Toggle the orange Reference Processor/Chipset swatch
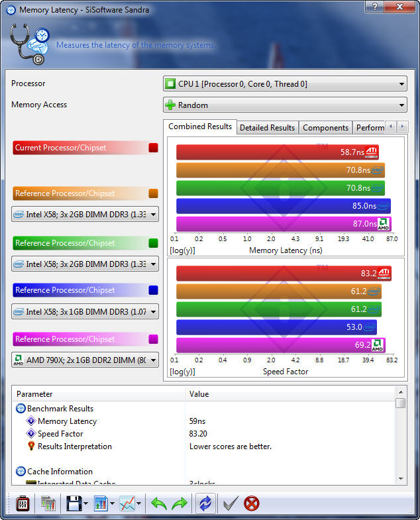Viewport: 420px width, 520px height. [153, 193]
